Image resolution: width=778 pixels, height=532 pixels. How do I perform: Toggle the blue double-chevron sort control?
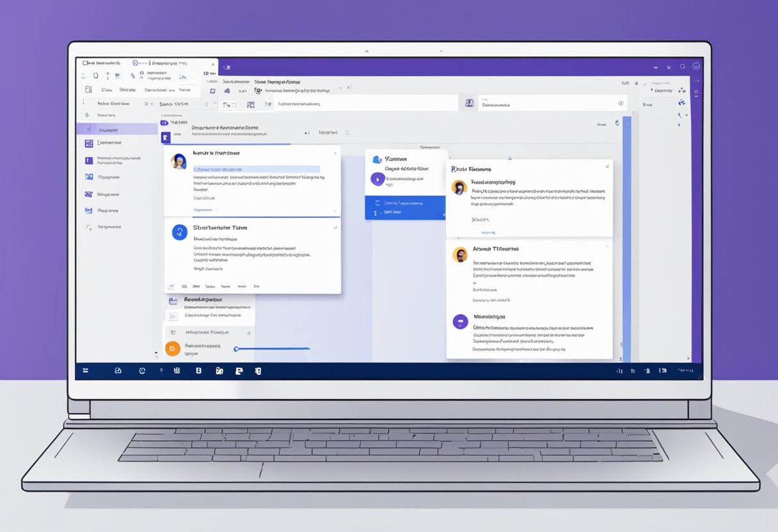[x=616, y=123]
